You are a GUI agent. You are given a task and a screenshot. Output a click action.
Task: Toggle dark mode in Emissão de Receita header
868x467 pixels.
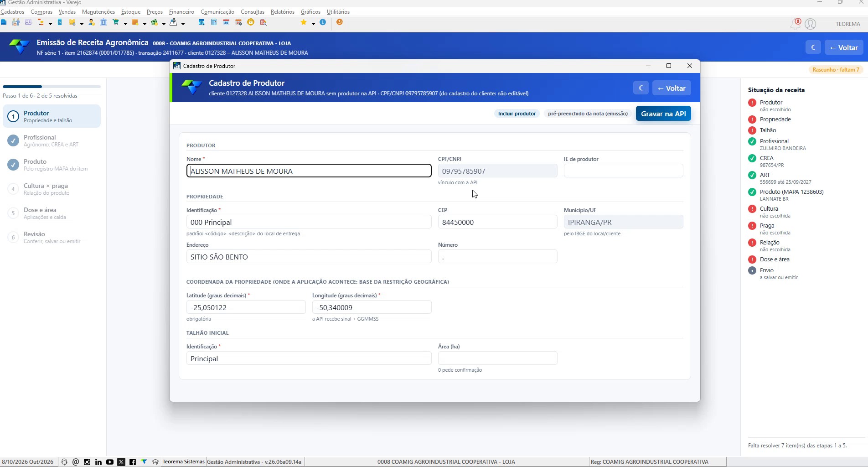[813, 47]
